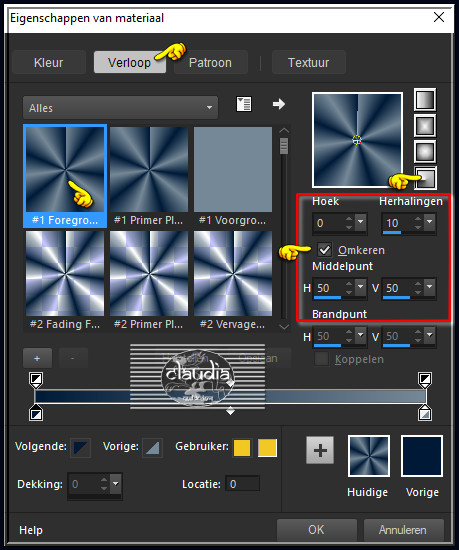Click the Huidige gradient material swatch

click(x=369, y=456)
